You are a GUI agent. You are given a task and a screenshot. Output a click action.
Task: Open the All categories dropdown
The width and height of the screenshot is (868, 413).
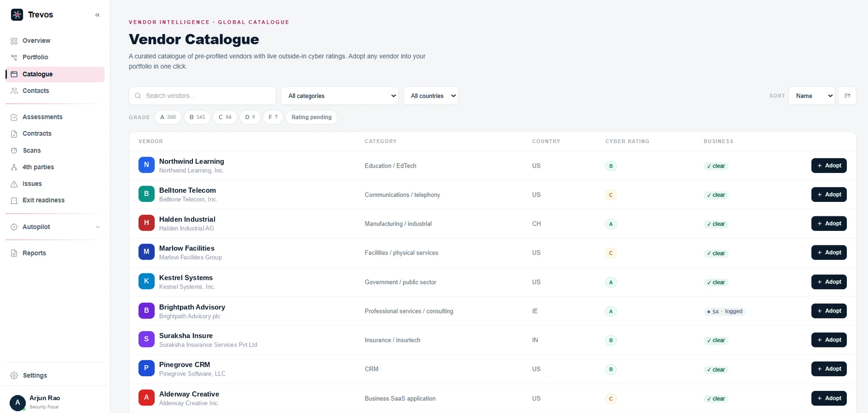339,96
